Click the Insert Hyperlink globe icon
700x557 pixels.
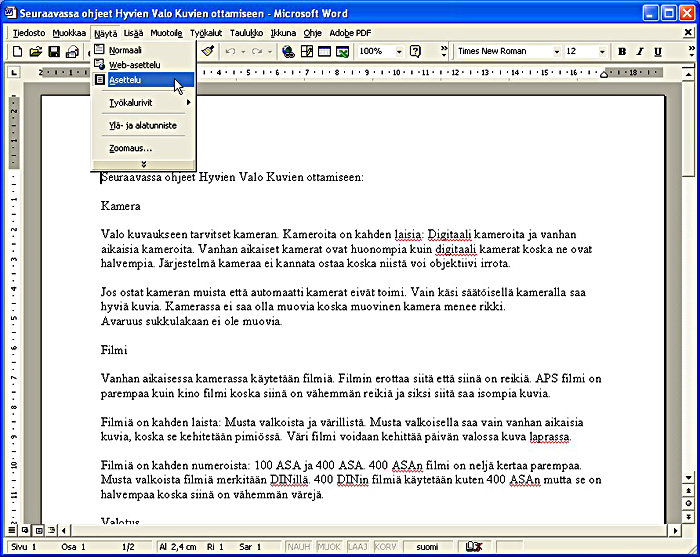(289, 51)
